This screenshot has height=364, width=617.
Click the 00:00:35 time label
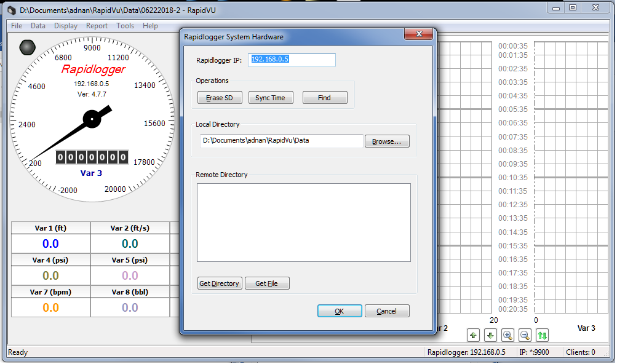(512, 46)
